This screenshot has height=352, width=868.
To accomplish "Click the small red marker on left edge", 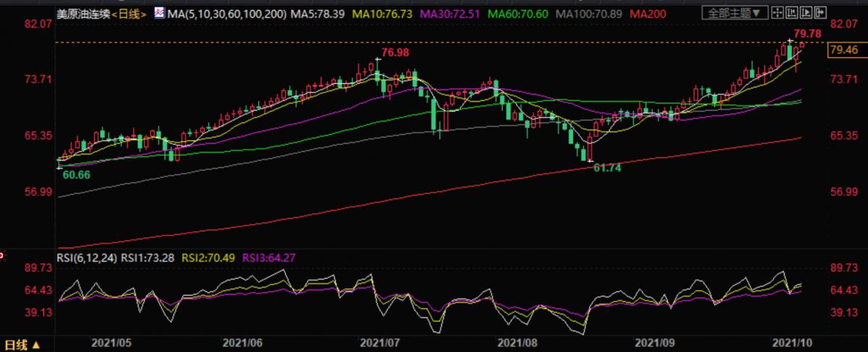I will pyautogui.click(x=1, y=255).
